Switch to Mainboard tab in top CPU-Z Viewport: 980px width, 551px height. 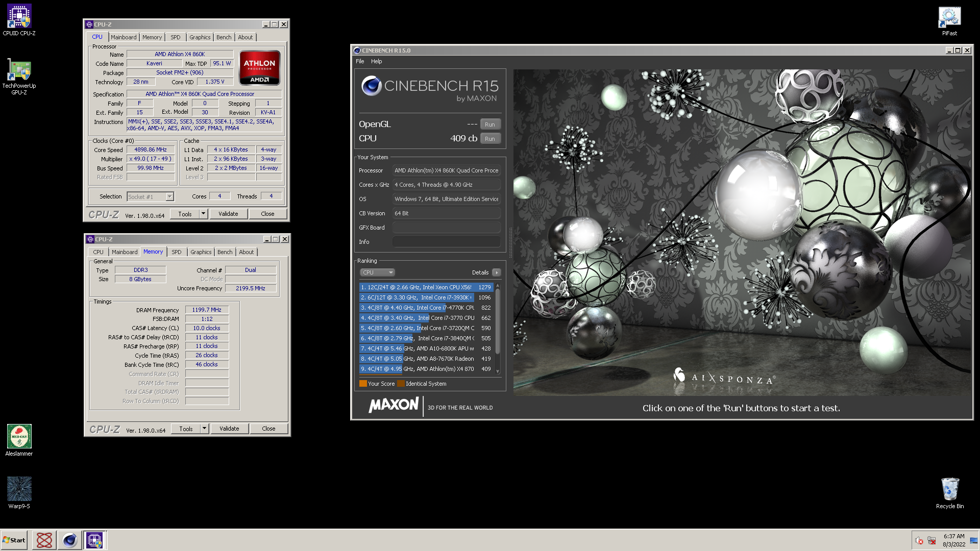point(124,37)
